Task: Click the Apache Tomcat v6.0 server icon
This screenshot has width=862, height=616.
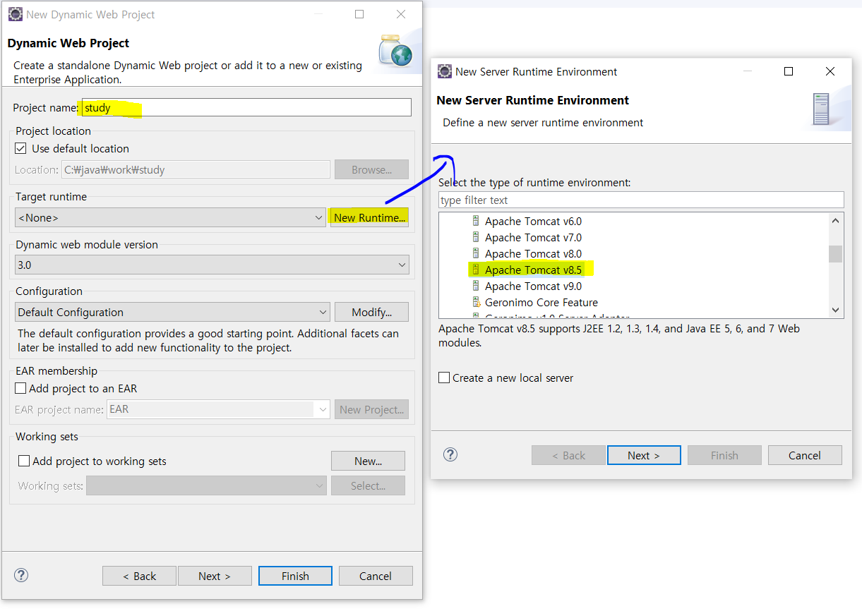Action: point(476,221)
